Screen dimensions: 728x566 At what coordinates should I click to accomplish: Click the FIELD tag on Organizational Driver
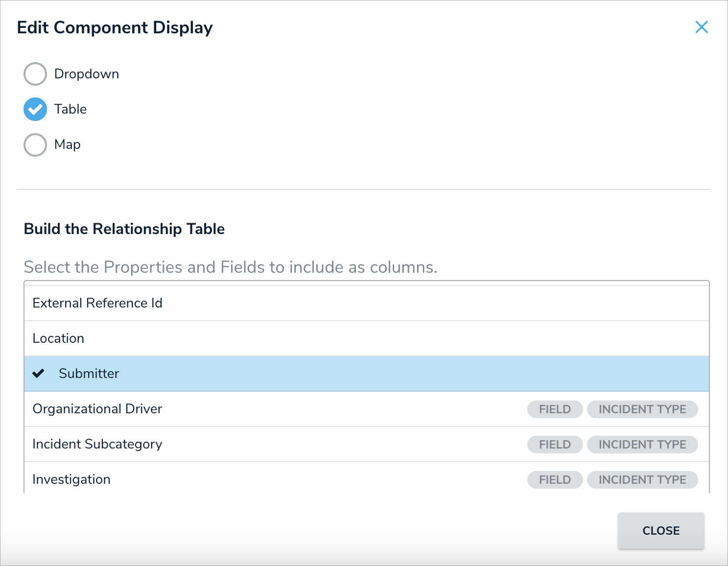555,409
